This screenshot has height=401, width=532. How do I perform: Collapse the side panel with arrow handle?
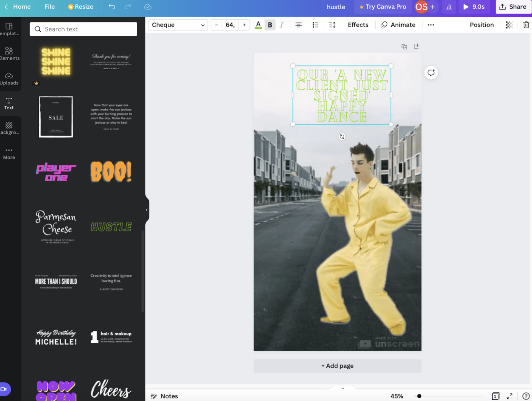(x=147, y=210)
